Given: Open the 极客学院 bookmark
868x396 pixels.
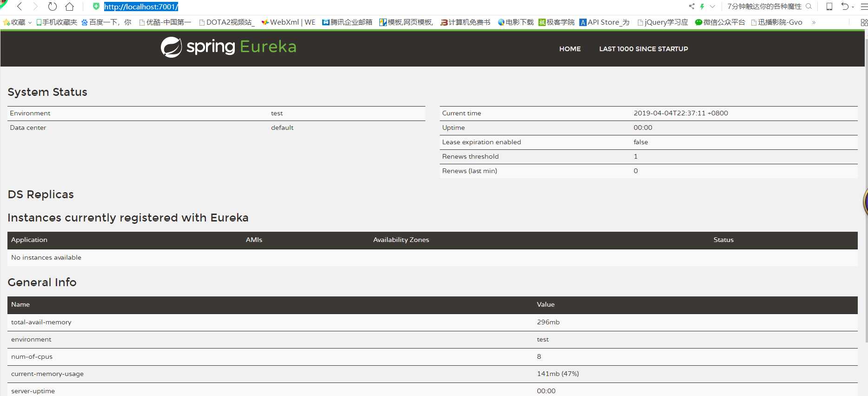Looking at the screenshot, I should pos(557,22).
